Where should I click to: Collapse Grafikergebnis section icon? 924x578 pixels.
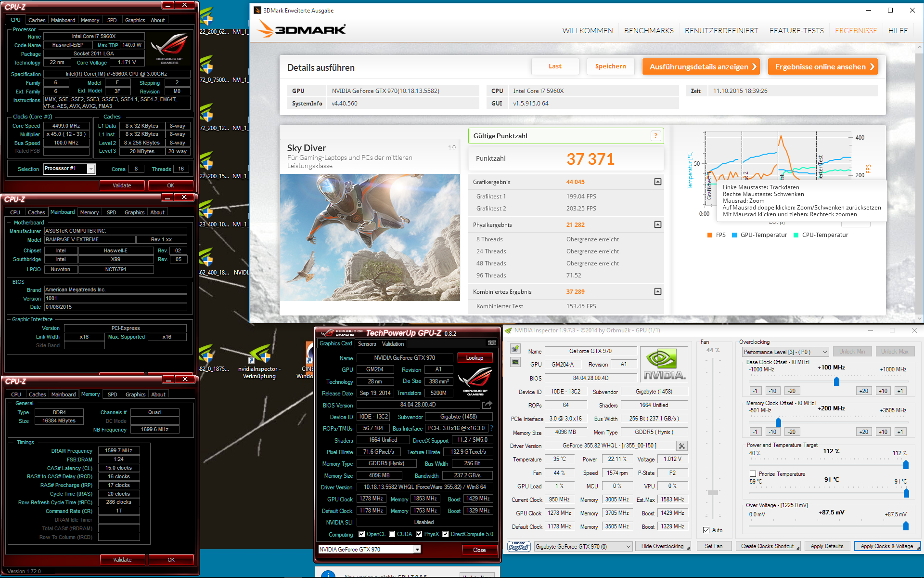(x=658, y=182)
